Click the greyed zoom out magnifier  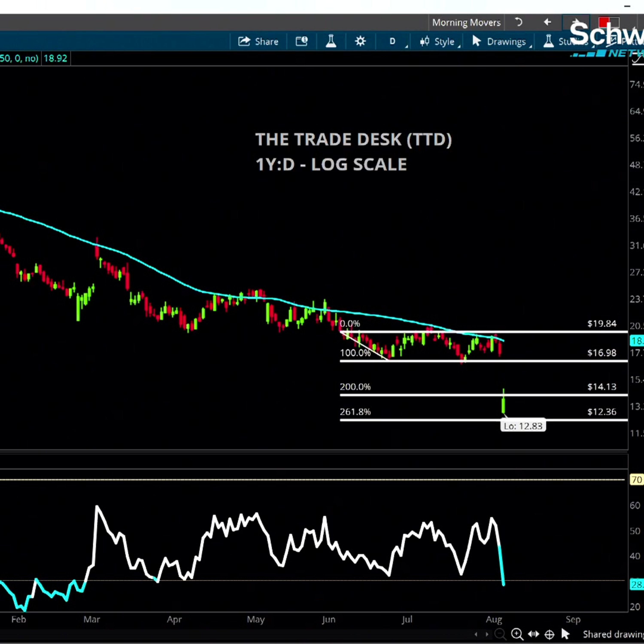[500, 634]
